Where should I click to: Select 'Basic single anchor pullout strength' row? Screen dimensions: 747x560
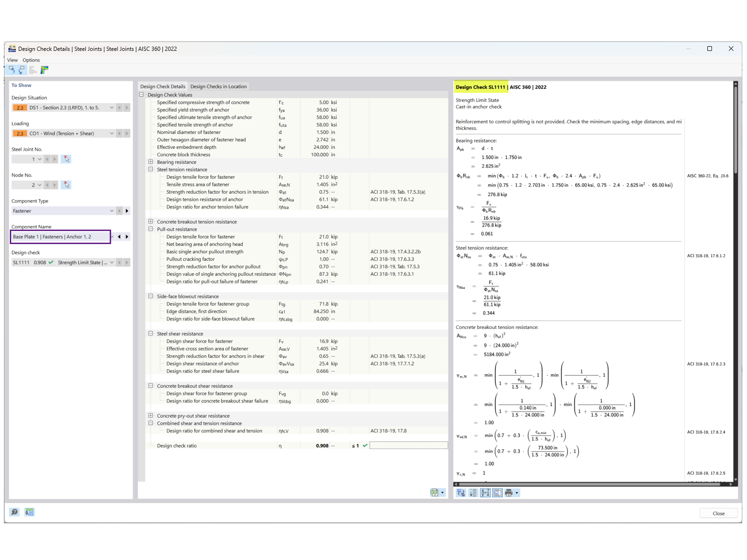click(x=297, y=252)
